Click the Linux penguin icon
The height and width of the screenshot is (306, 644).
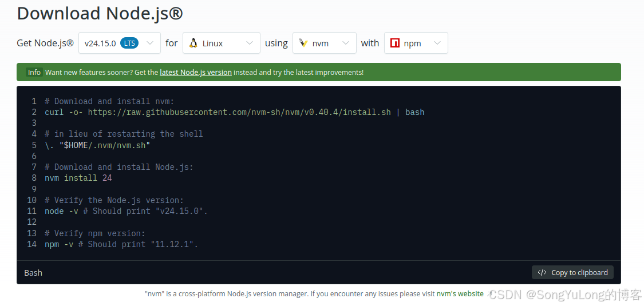pyautogui.click(x=193, y=43)
